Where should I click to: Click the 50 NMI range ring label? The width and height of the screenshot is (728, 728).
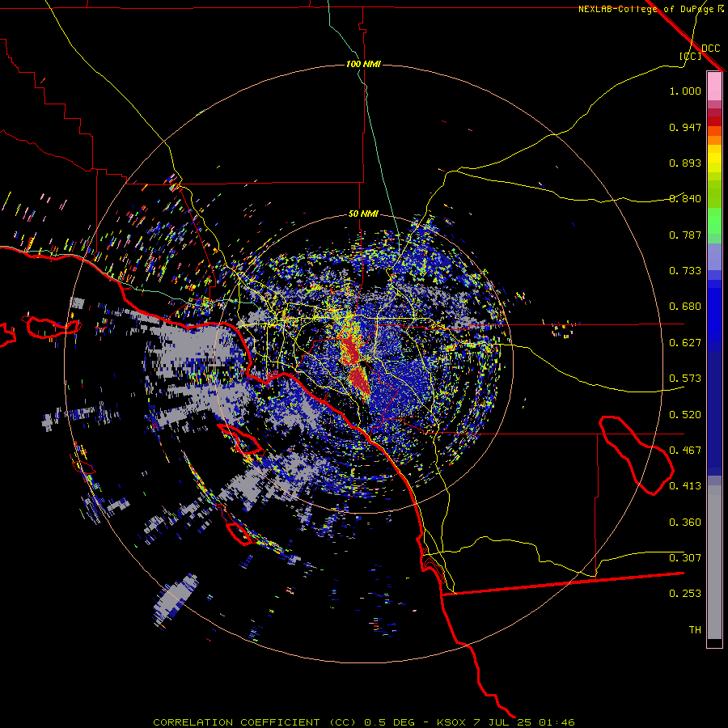coord(363,214)
